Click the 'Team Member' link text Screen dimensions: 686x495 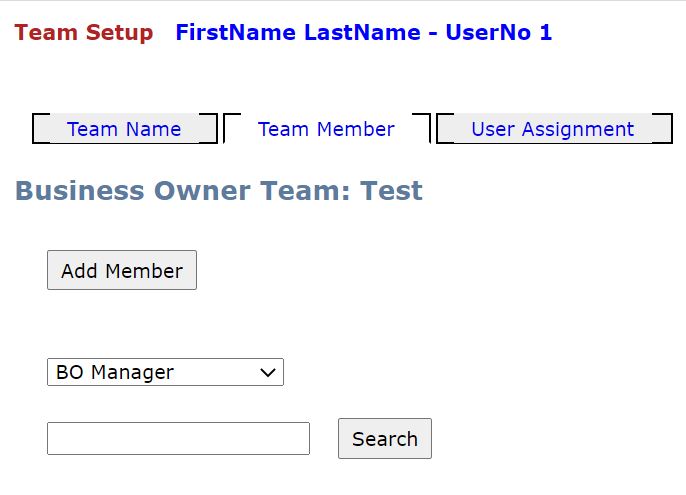pyautogui.click(x=326, y=129)
